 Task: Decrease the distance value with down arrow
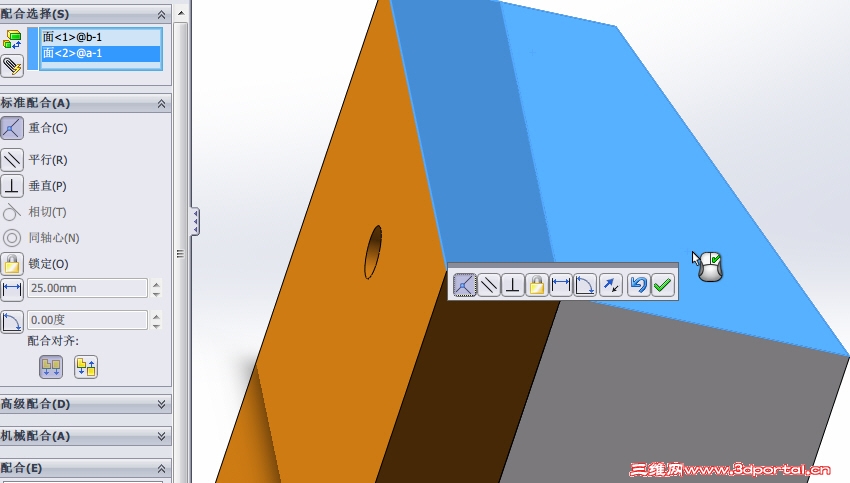pyautogui.click(x=157, y=293)
